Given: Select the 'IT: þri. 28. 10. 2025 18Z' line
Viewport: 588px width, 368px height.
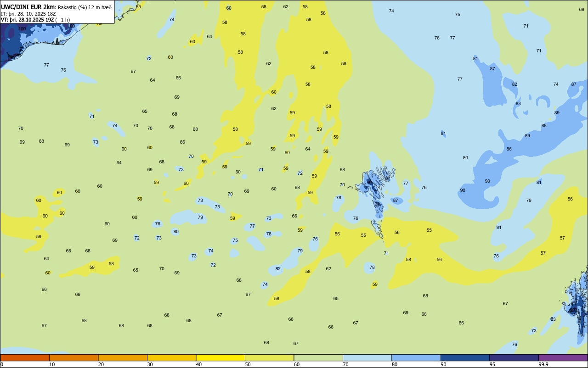Looking at the screenshot, I should pyautogui.click(x=28, y=14).
